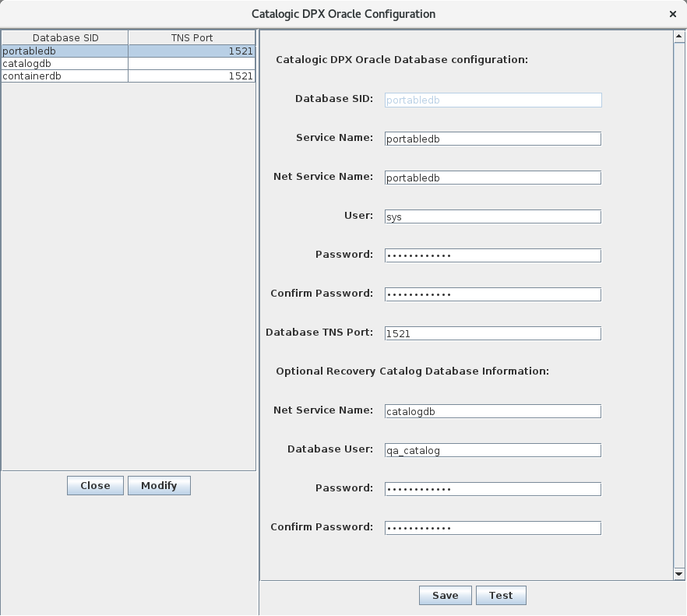687x616 pixels.
Task: Close the Oracle Configuration window
Action: pyautogui.click(x=672, y=14)
